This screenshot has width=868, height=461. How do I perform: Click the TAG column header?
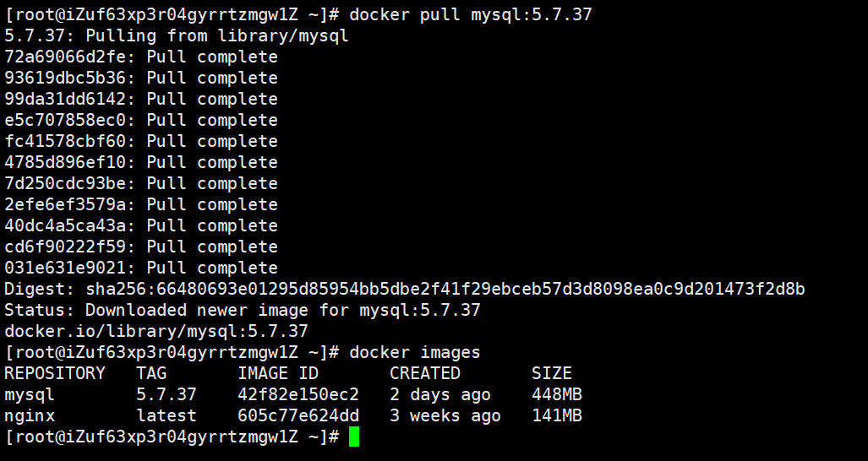click(x=151, y=373)
